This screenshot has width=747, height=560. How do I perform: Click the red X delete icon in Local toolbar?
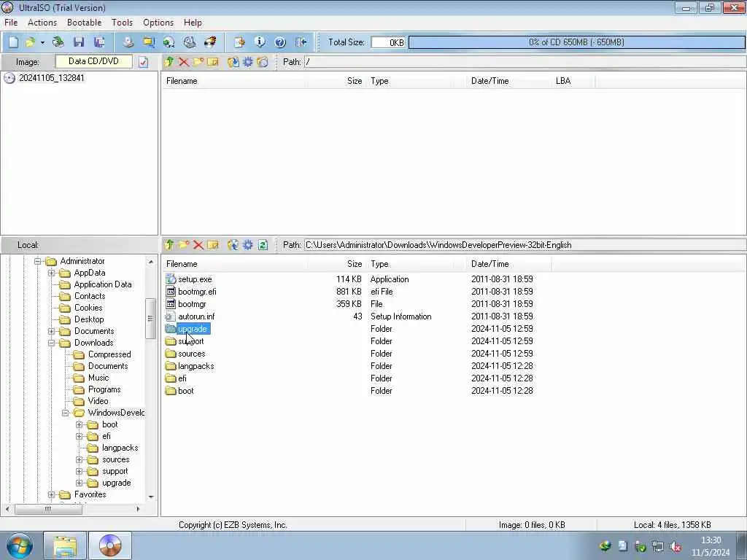point(198,245)
